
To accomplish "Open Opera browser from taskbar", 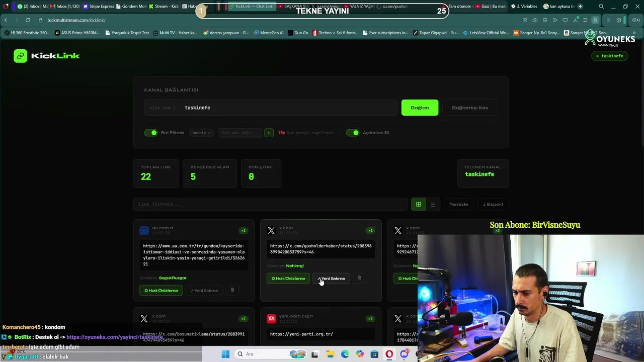I will click(389, 354).
